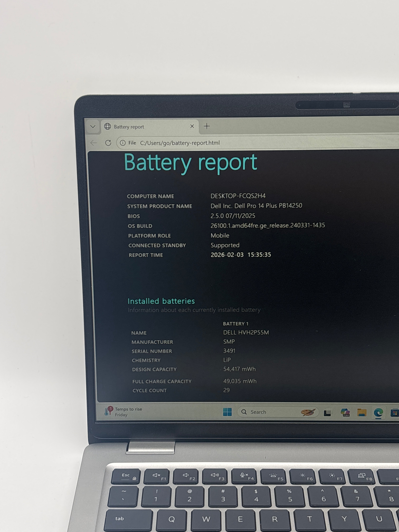Select the Battery report tab

tap(150, 127)
